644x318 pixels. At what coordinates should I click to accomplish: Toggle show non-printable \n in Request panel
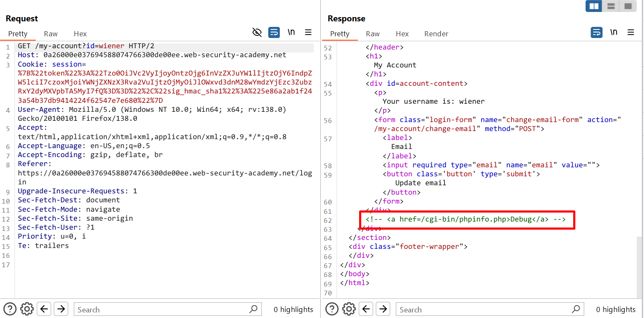pyautogui.click(x=291, y=32)
